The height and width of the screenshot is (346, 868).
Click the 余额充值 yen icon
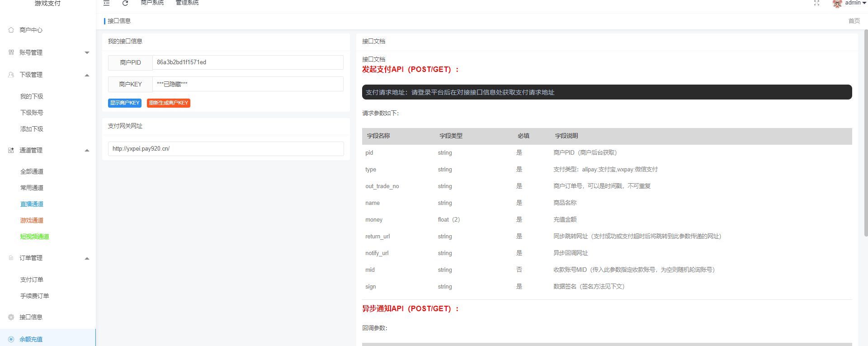click(x=11, y=339)
